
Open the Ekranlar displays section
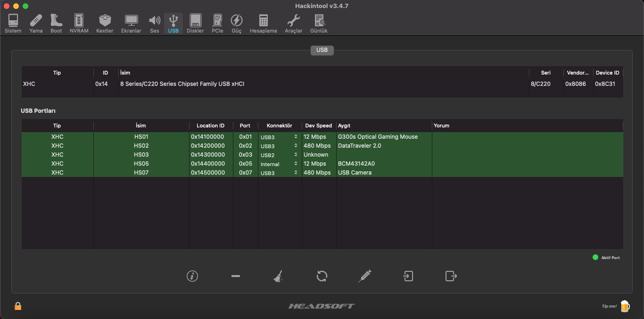coord(131,24)
